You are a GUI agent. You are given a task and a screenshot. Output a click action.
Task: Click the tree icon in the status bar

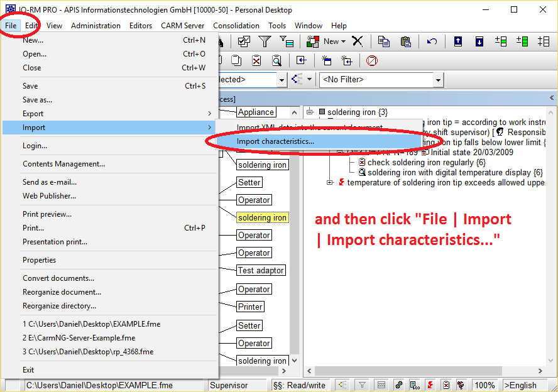coord(342,385)
